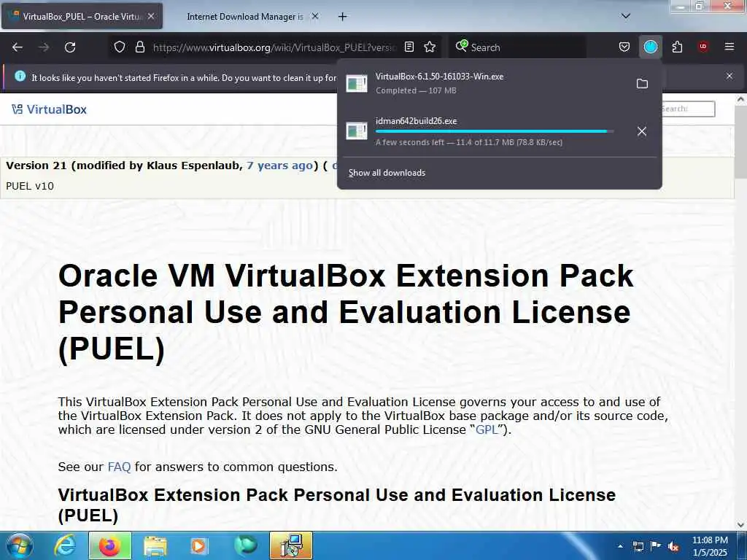
Task: Click the search engine magnifier icon
Action: coord(462,46)
